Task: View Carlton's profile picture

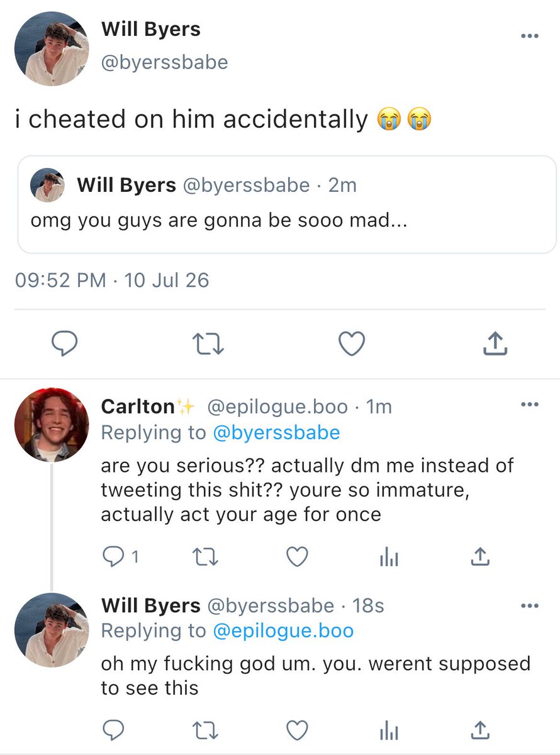Action: pos(52,425)
